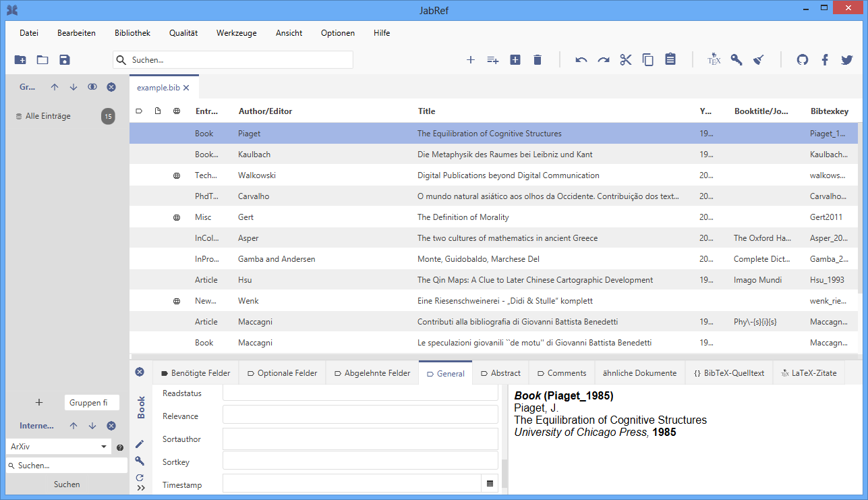Move the groups panel down with the arrow
Viewport: 868px width, 500px height.
(x=74, y=87)
